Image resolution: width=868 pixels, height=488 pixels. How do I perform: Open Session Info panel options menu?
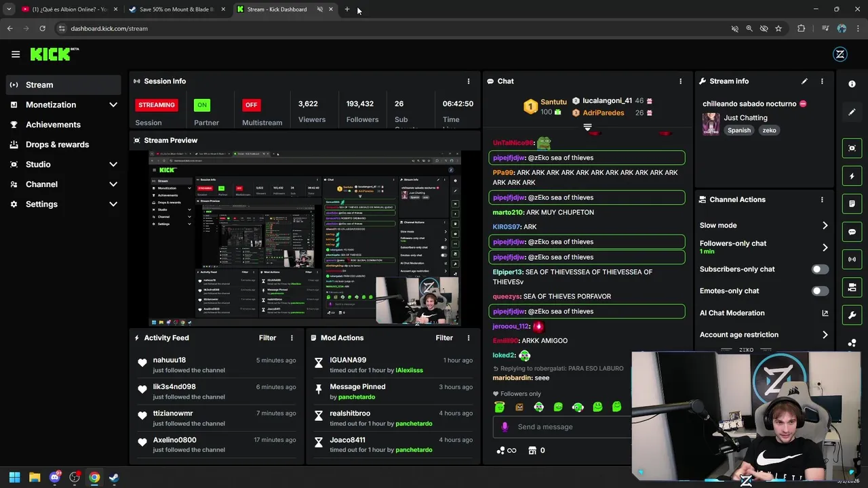coord(468,81)
